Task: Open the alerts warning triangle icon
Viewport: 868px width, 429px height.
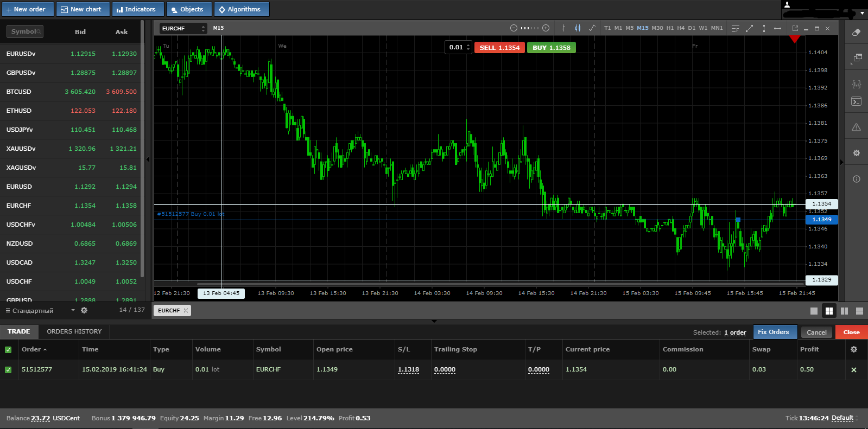Action: click(857, 127)
